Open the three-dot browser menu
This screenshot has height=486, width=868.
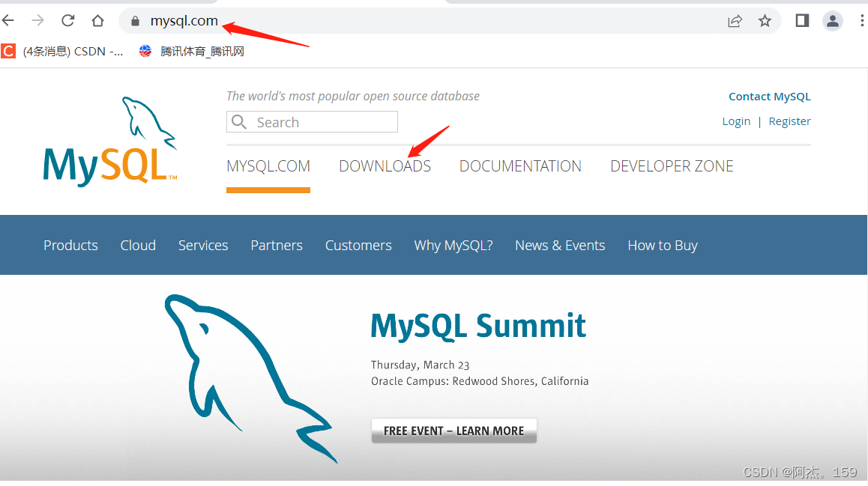pos(862,21)
